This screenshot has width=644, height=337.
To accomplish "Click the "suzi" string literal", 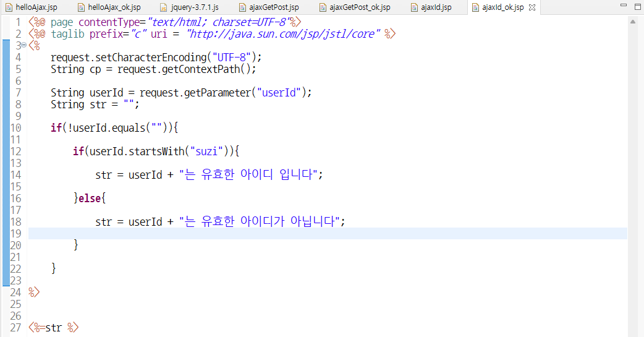I will point(206,151).
